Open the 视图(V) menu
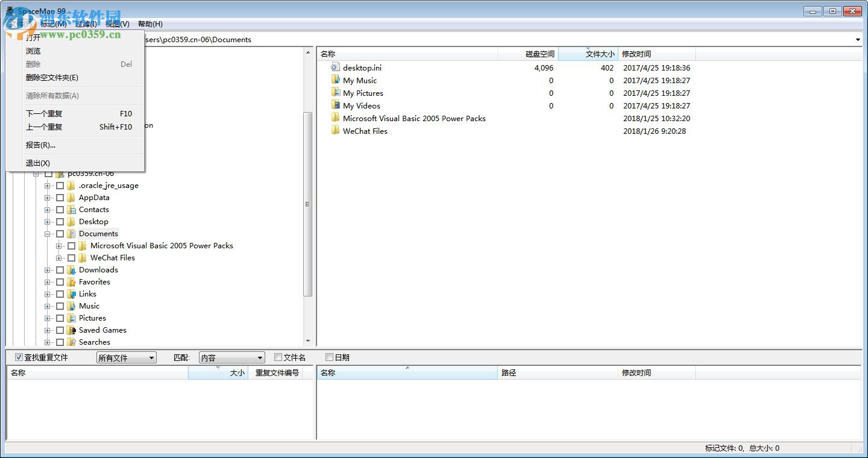This screenshot has width=868, height=458. point(118,24)
